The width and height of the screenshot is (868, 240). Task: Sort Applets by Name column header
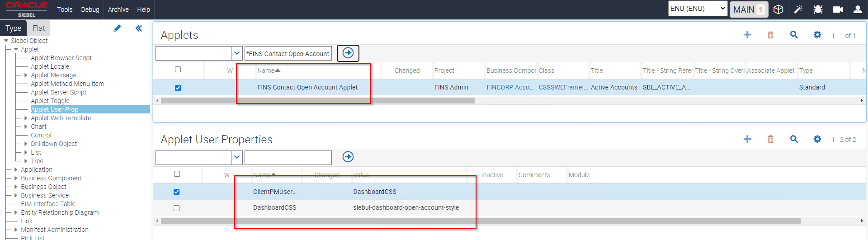click(269, 71)
